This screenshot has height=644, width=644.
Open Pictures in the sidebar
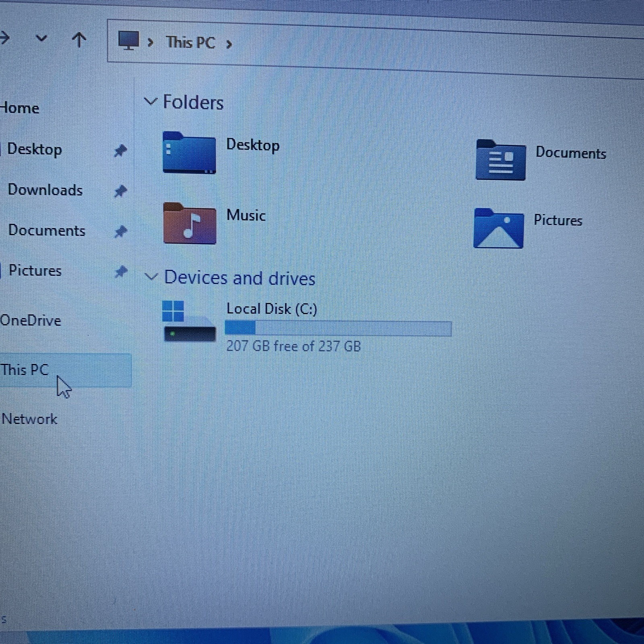[x=35, y=270]
